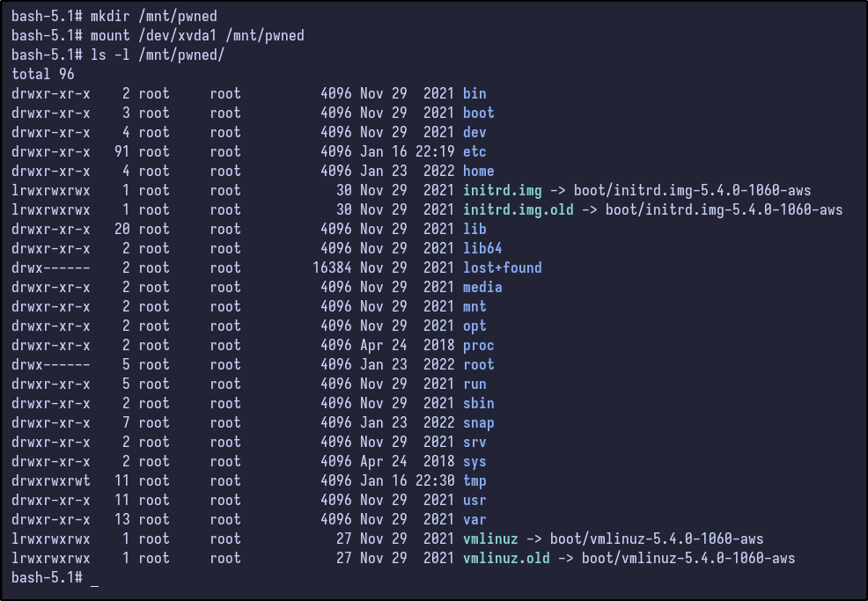The width and height of the screenshot is (868, 601).
Task: Select the root directory name in listing
Action: tap(478, 364)
